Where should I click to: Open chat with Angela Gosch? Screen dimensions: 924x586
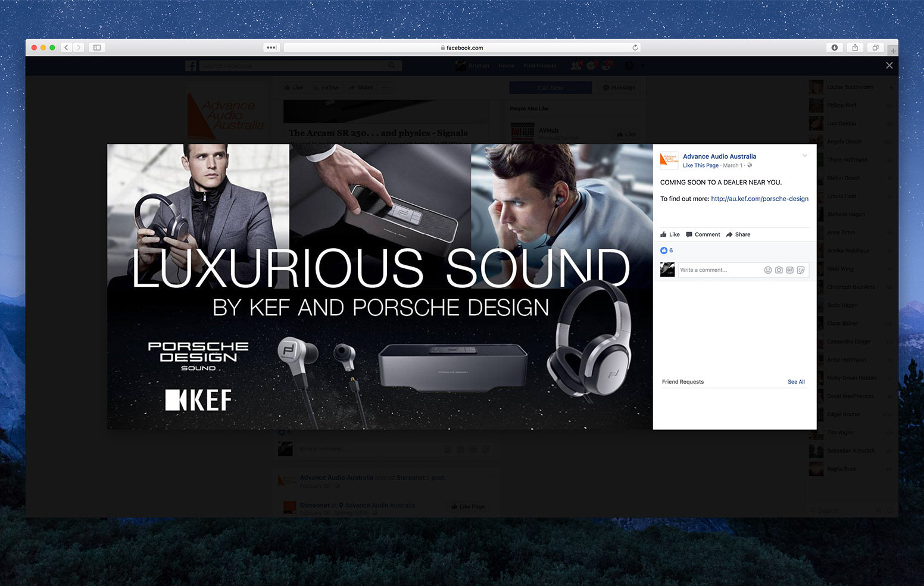[851, 142]
